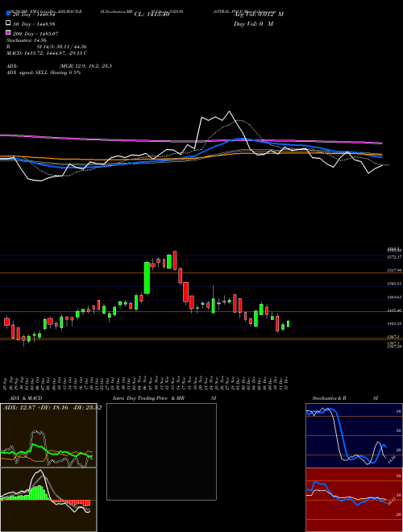Click the white 50 Day EMA legend swatch
The image size is (403, 532).
pyautogui.click(x=9, y=23)
